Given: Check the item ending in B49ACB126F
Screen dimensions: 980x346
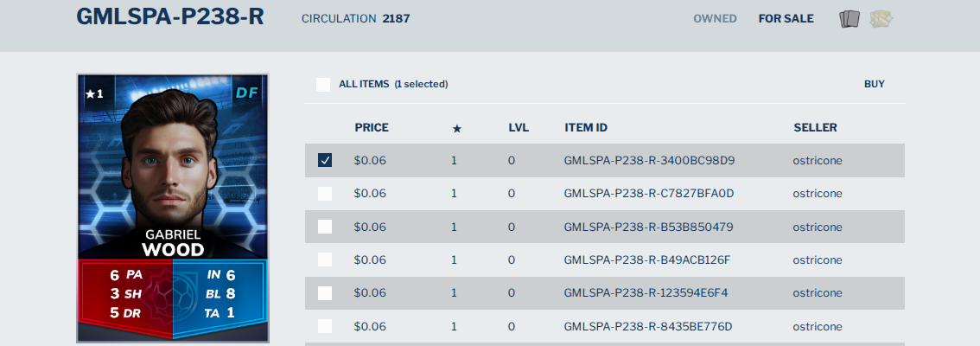Looking at the screenshot, I should (x=325, y=259).
